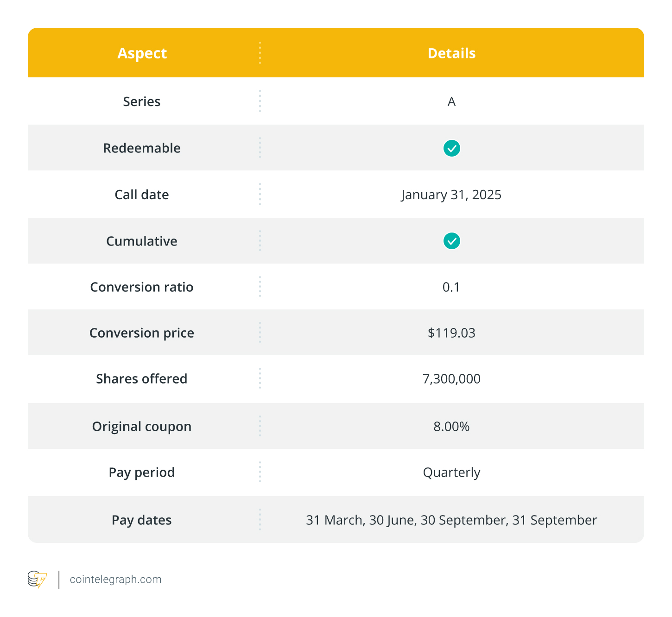Click the Call date label
The width and height of the screenshot is (672, 617).
(142, 195)
